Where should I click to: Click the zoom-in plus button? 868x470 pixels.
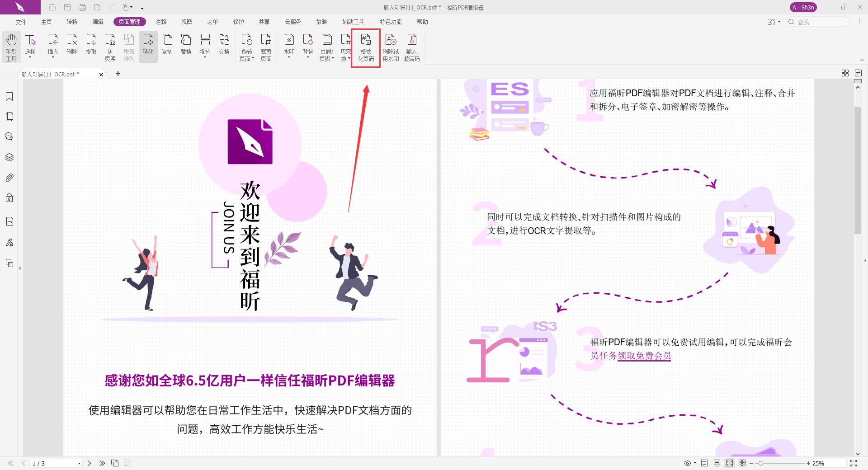coord(809,463)
